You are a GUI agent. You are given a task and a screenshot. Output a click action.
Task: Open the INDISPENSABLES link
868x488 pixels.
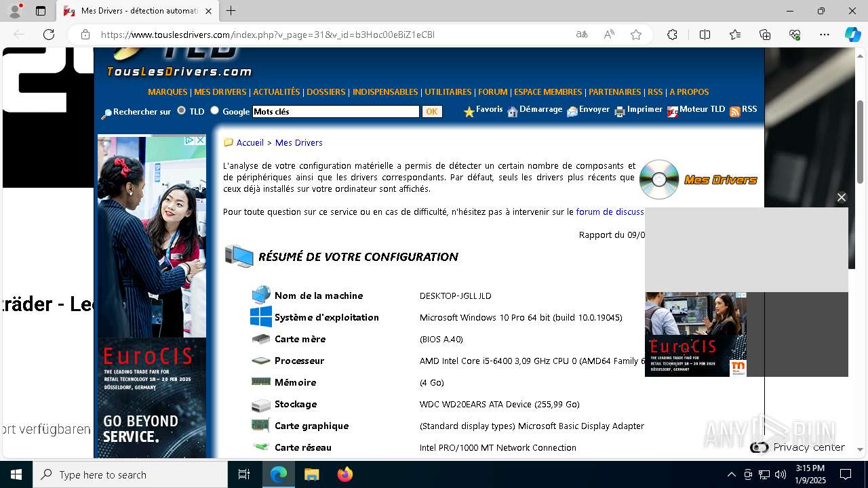point(385,92)
